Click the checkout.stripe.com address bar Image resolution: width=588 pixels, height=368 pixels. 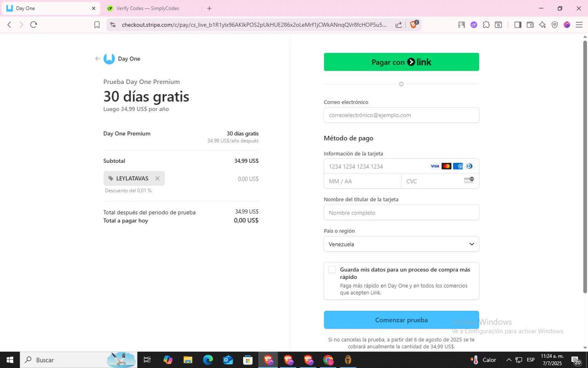(x=254, y=25)
